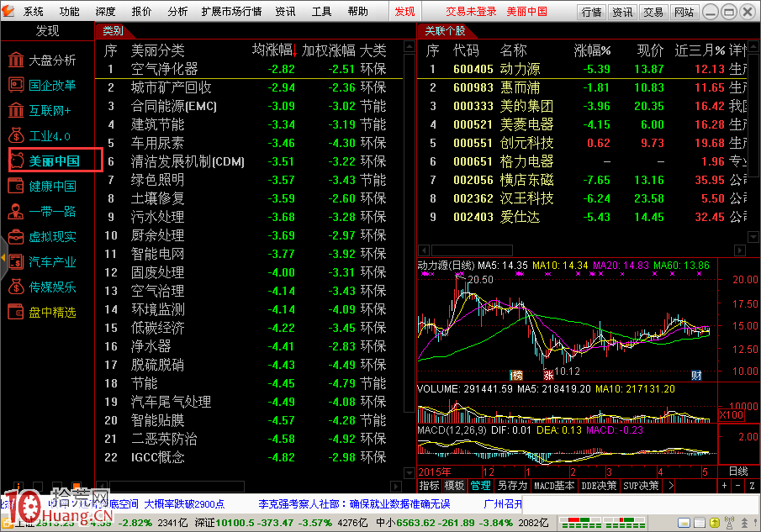The width and height of the screenshot is (761, 532).
Task: Collapse the left sidebar with the edge handle
Action: [x=3, y=257]
